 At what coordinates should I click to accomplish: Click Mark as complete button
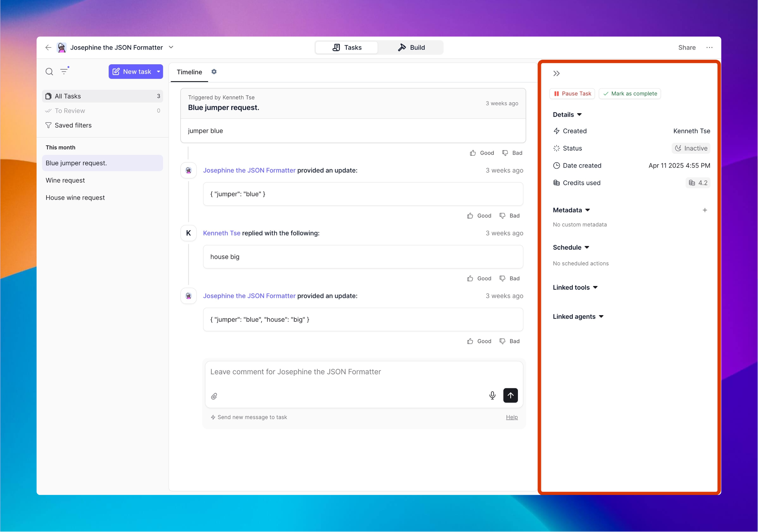point(630,94)
